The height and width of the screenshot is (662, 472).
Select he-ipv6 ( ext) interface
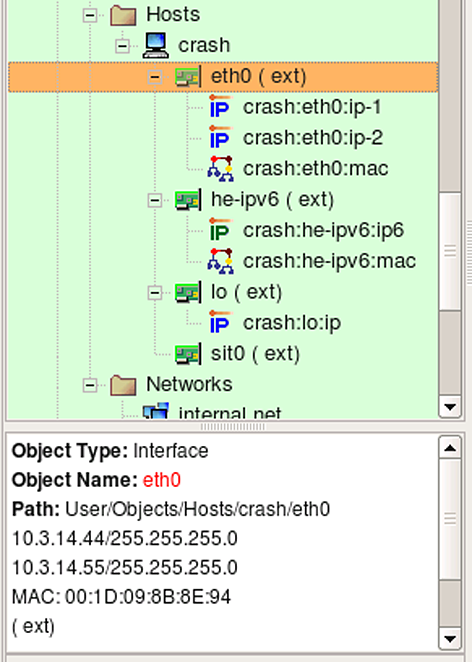point(272,200)
